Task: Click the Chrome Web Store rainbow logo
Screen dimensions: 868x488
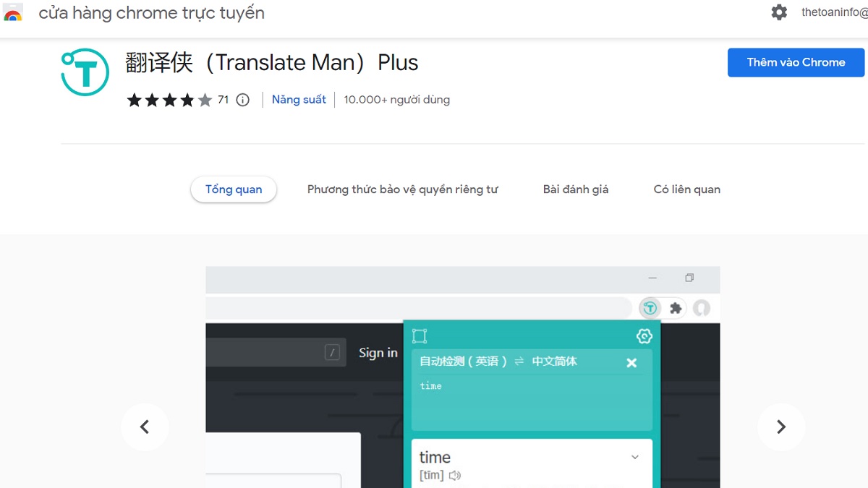Action: [x=12, y=12]
